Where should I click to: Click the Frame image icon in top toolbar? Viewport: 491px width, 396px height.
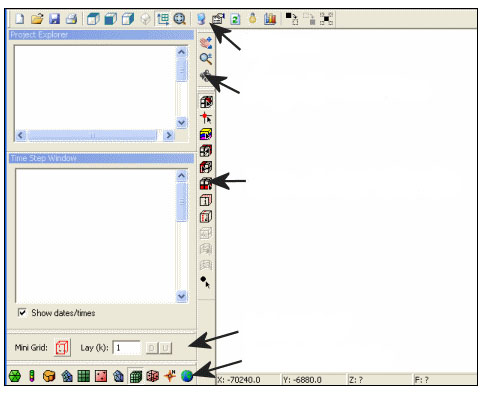(x=180, y=19)
